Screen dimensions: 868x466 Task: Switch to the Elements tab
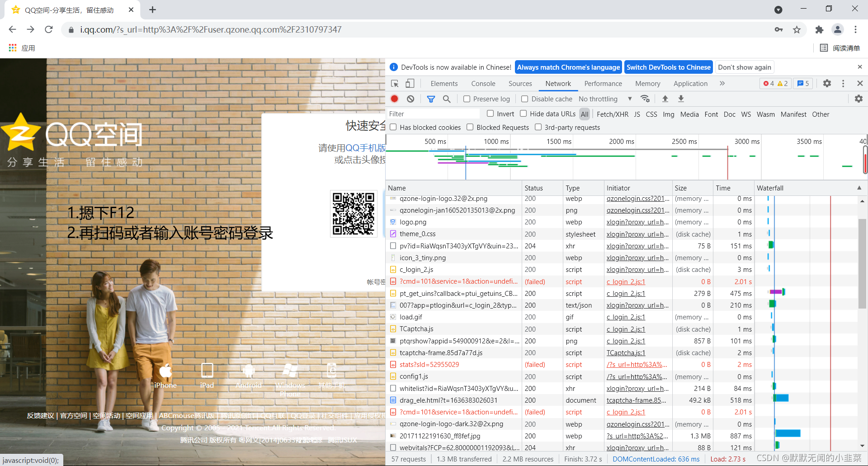(x=444, y=84)
